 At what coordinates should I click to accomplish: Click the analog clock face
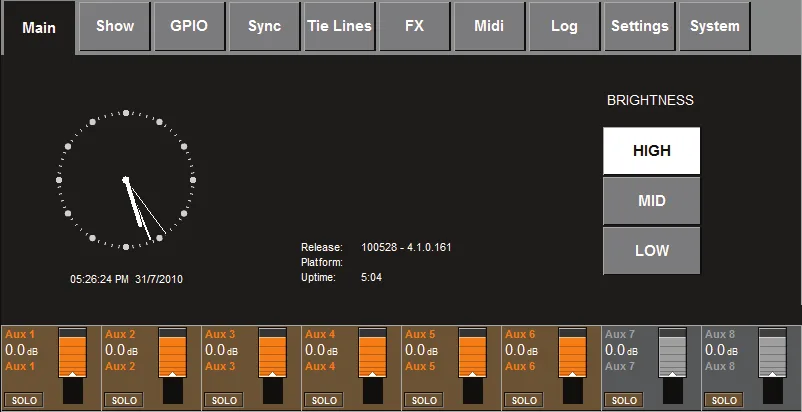pyautogui.click(x=126, y=180)
